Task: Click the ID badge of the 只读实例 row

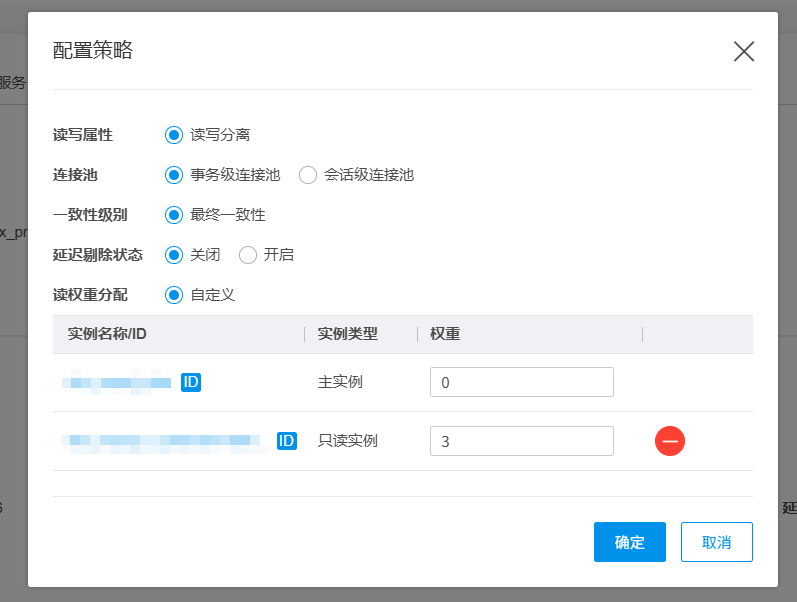Action: point(286,441)
